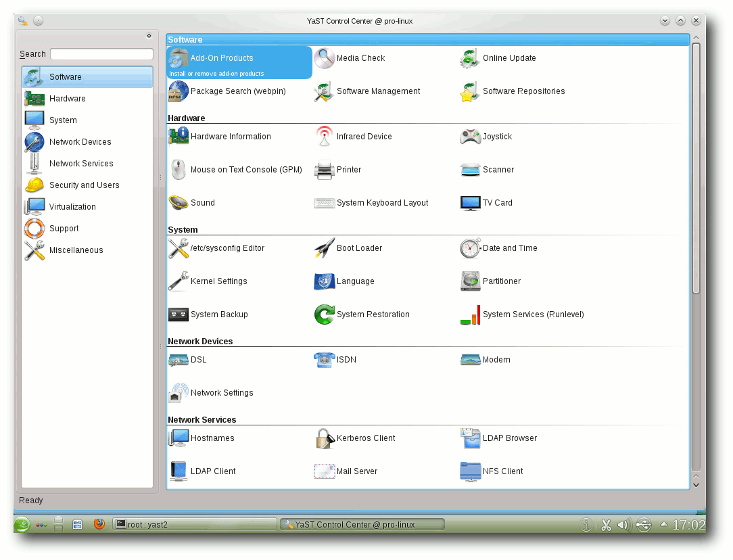Open Mail Server envelope icon
This screenshot has height=560, width=733.
click(324, 471)
